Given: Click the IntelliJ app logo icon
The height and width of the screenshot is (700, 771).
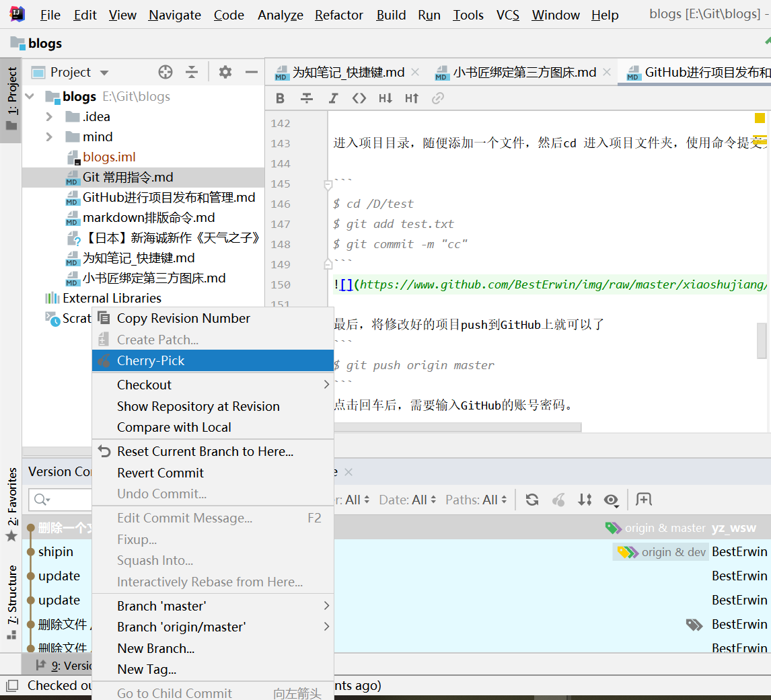Looking at the screenshot, I should point(17,14).
